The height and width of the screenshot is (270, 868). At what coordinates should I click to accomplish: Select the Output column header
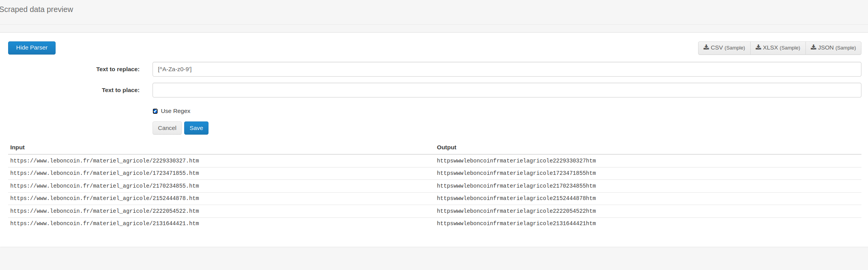click(x=446, y=147)
